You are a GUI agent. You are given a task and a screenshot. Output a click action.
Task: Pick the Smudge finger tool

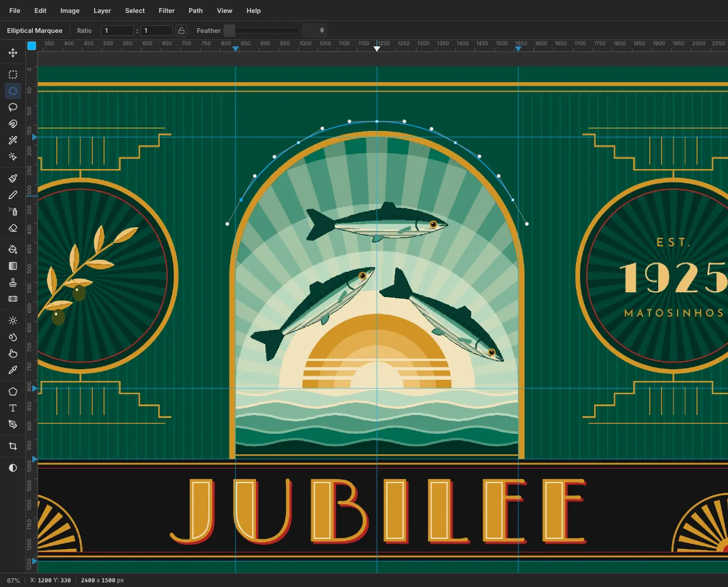pos(13,353)
